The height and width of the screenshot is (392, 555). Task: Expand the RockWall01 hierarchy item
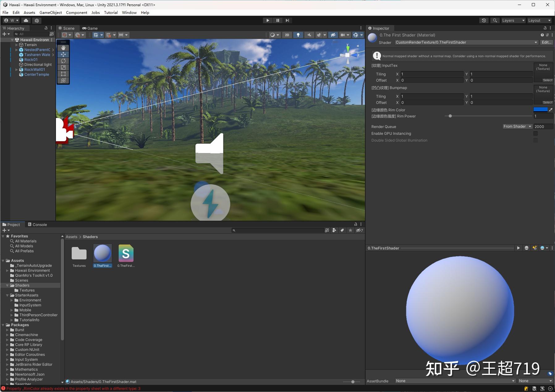pos(16,69)
